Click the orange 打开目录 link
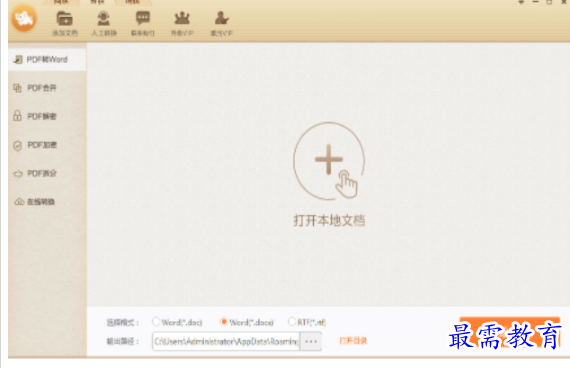This screenshot has width=570, height=368. (x=353, y=341)
